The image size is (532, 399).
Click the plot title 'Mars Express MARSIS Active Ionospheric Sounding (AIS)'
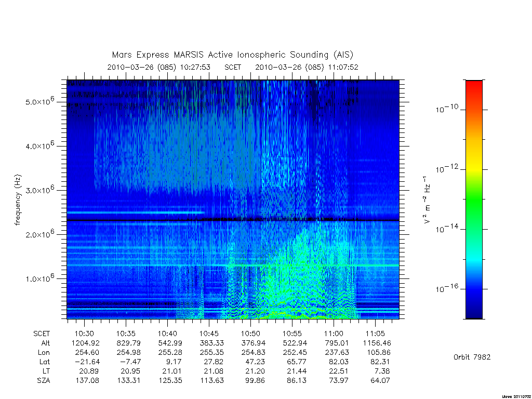(x=233, y=55)
